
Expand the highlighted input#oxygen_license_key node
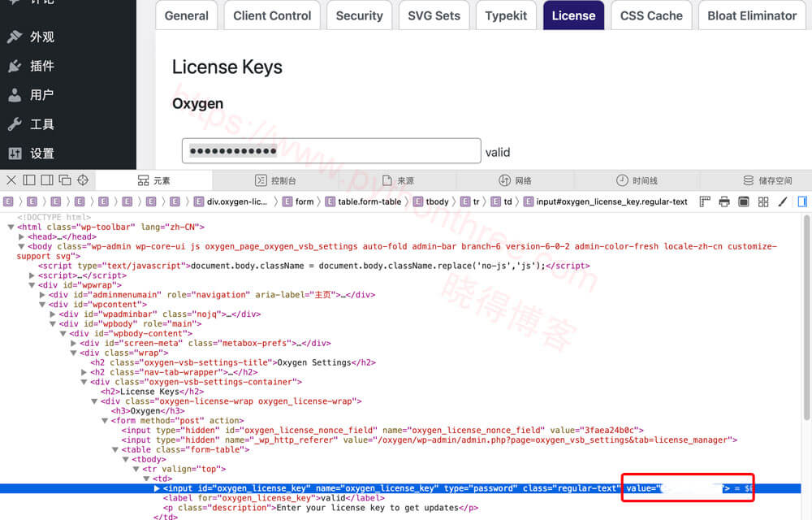tap(157, 488)
